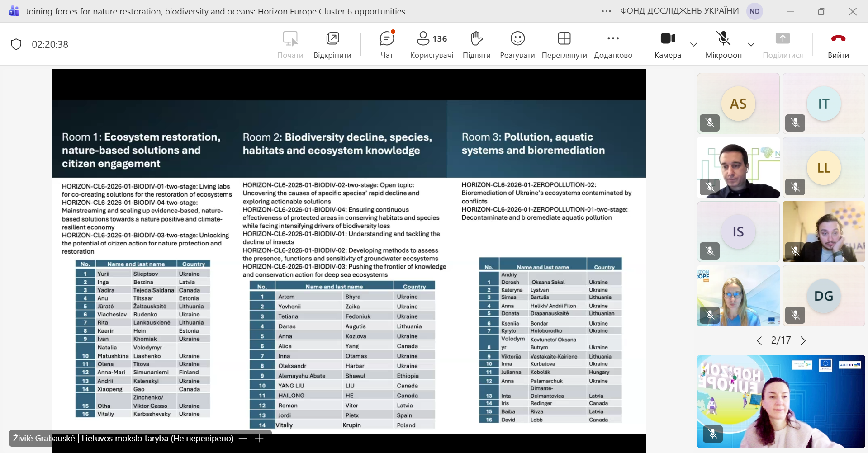Go to next participants page
This screenshot has height=453, width=868.
click(x=803, y=341)
